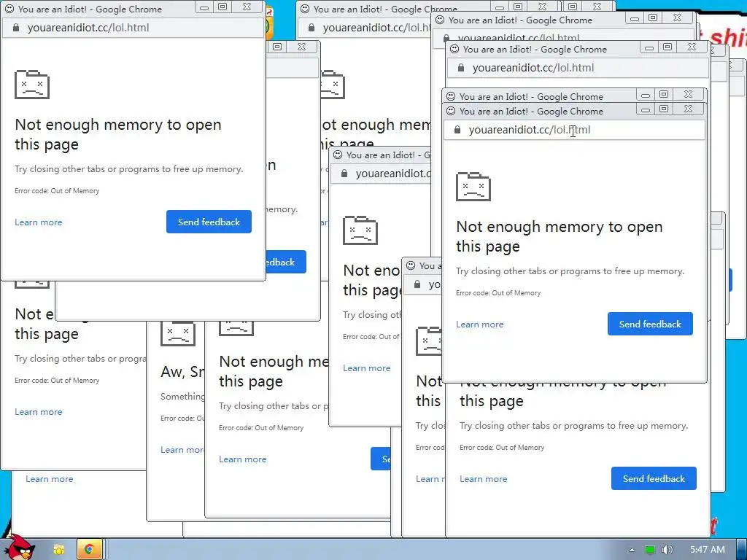This screenshot has width=747, height=560.
Task: Click the green square tray icon
Action: 649,550
